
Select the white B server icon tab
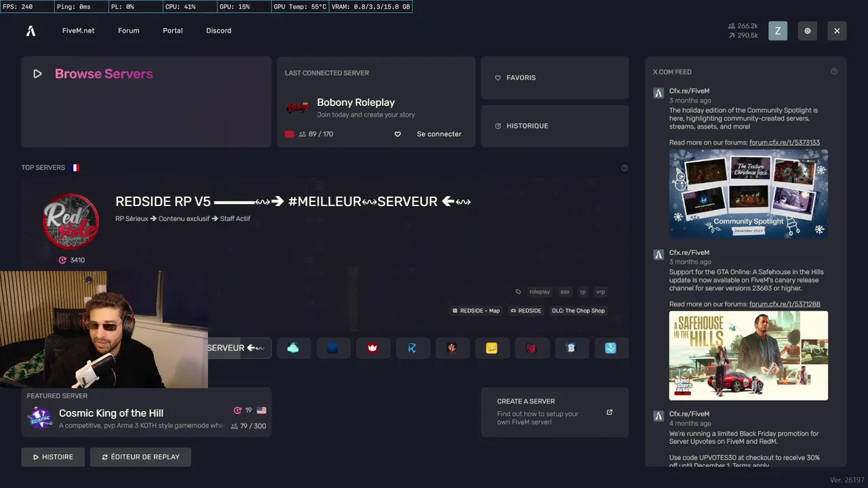tap(571, 348)
